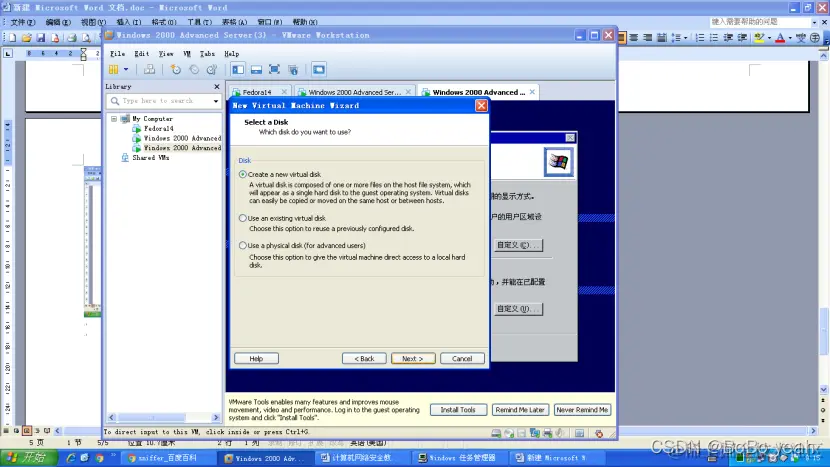The width and height of the screenshot is (830, 467).
Task: Click Install Tools button
Action: (458, 410)
